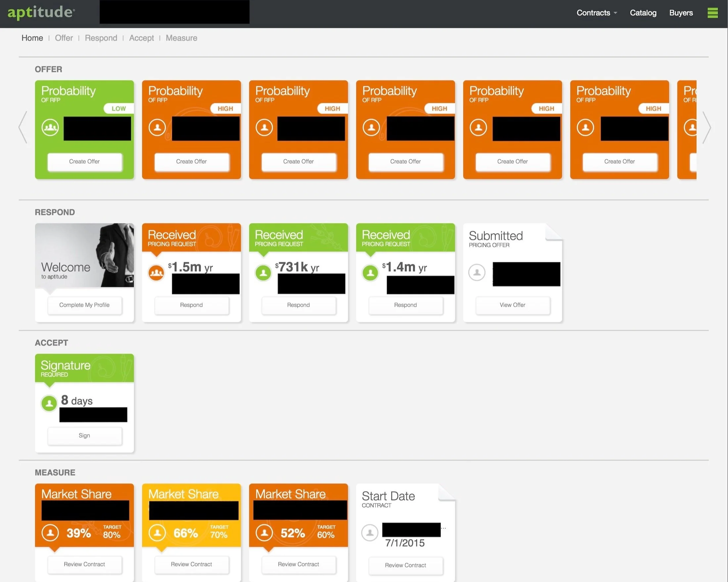Click the 52% market share value
The image size is (728, 582).
(293, 533)
